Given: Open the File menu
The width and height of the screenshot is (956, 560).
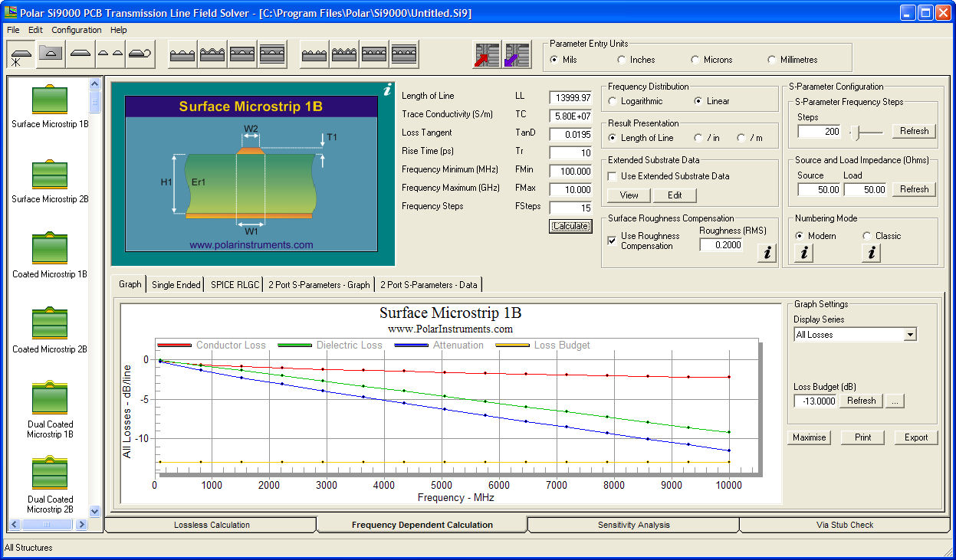Looking at the screenshot, I should tap(13, 30).
